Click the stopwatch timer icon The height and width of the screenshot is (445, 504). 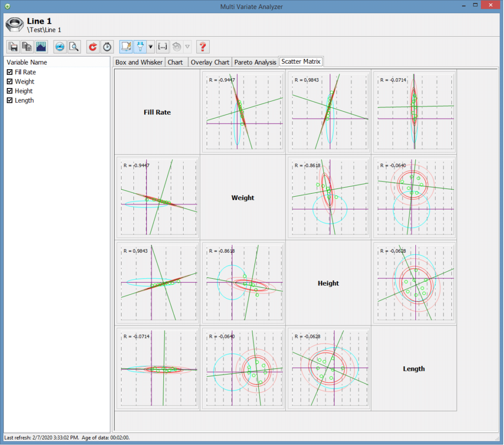pyautogui.click(x=107, y=47)
